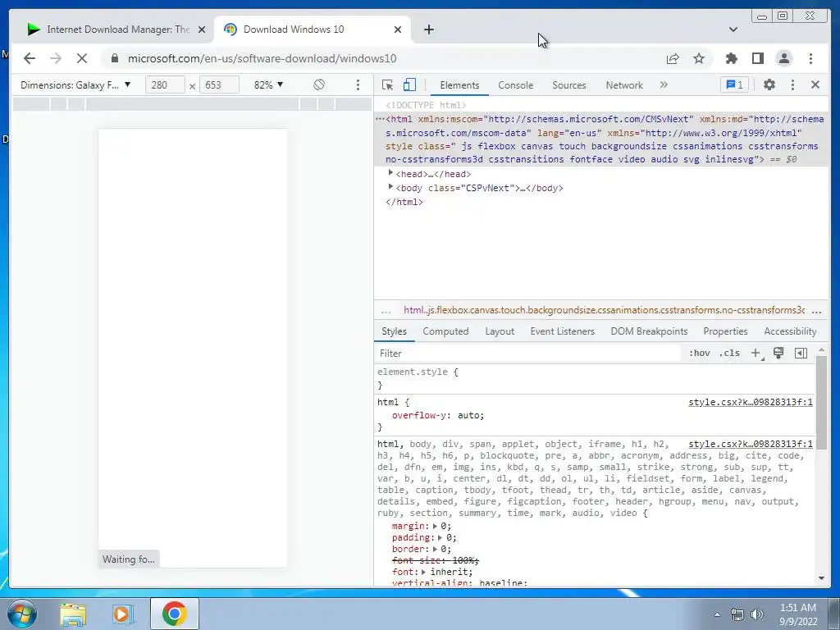Viewport: 840px width, 630px height.
Task: Activate the element inspector picker icon
Action: point(387,84)
